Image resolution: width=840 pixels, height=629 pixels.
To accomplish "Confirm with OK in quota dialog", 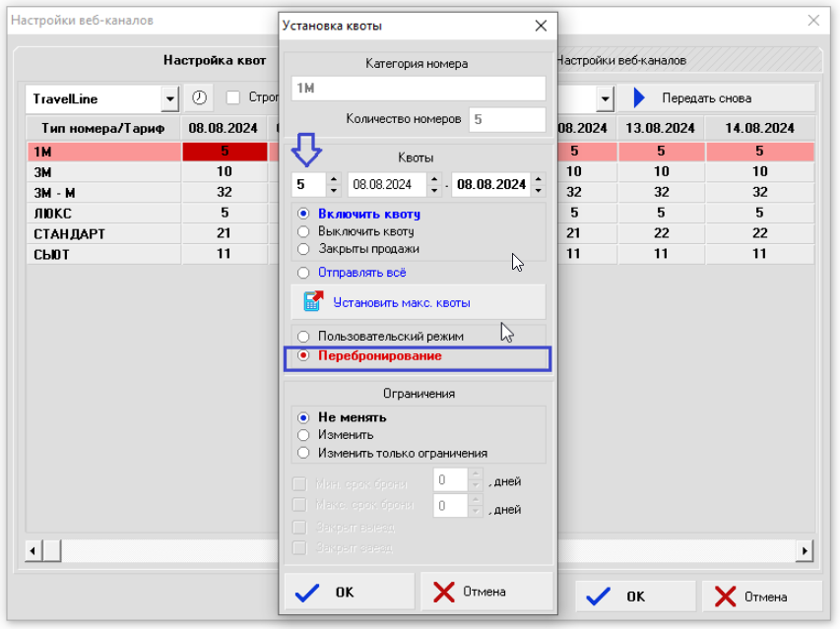I will tap(349, 592).
